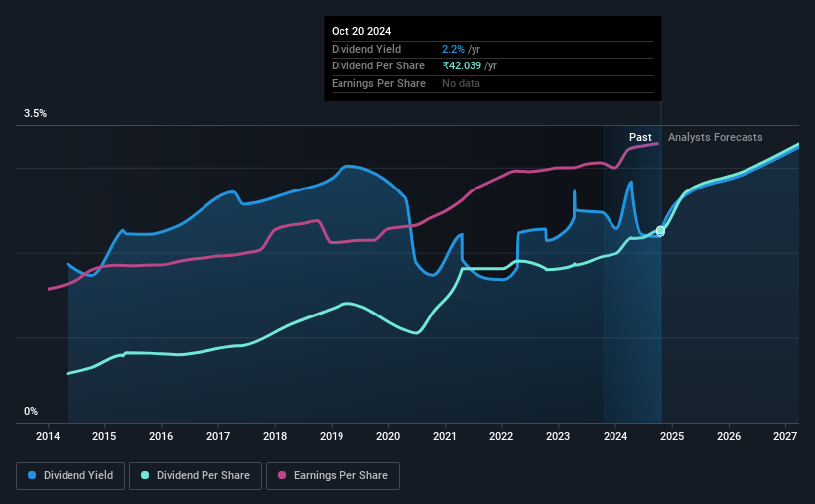Toggle the Dividend Yield legend series
815x504 pixels.
pyautogui.click(x=70, y=476)
